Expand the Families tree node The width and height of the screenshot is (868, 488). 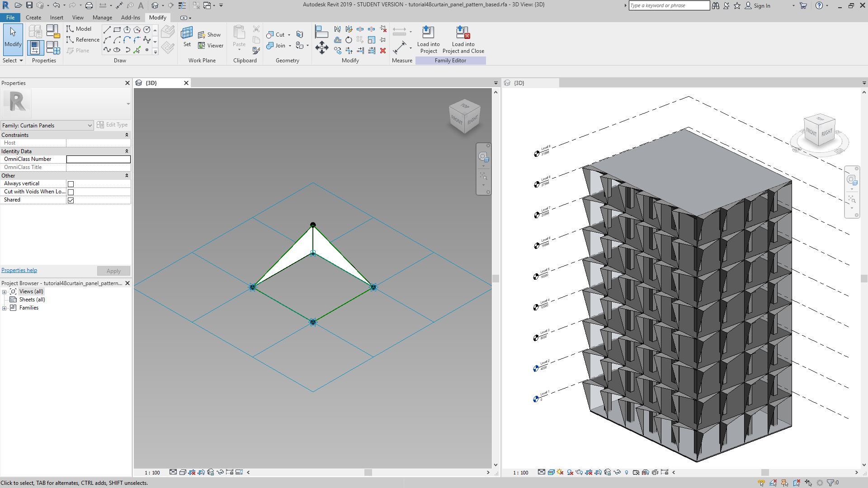tap(5, 308)
